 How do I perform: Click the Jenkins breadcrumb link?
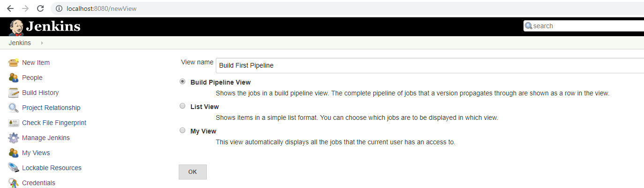pyautogui.click(x=20, y=43)
